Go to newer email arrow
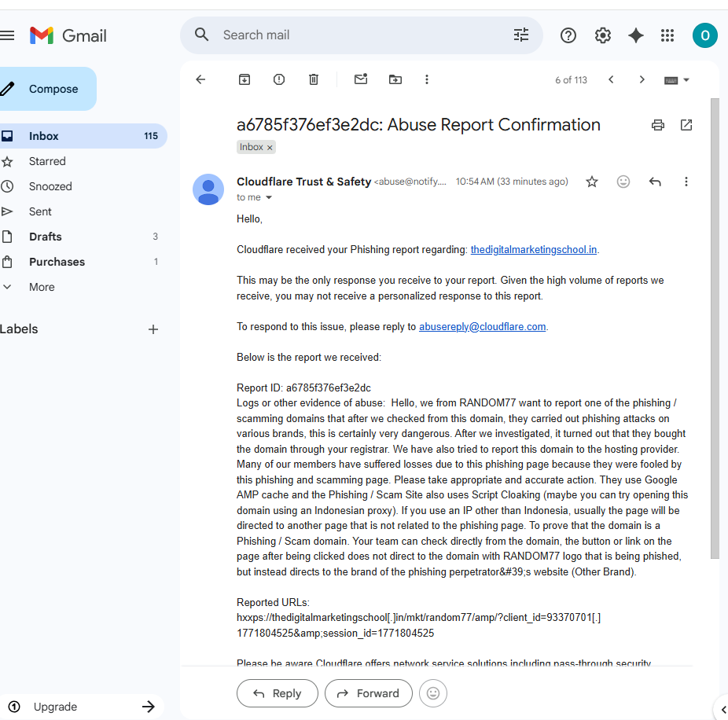The width and height of the screenshot is (728, 720). [611, 79]
